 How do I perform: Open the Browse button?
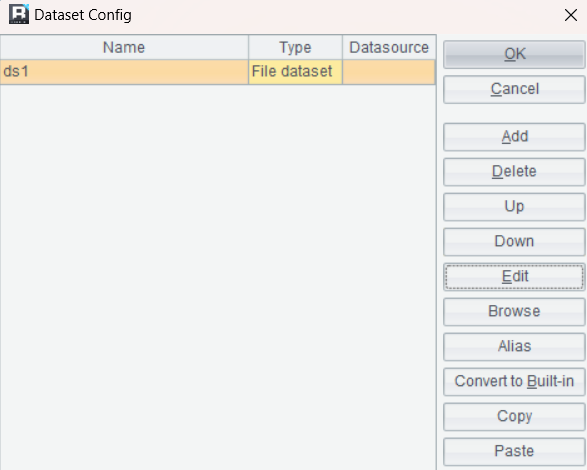(x=514, y=312)
